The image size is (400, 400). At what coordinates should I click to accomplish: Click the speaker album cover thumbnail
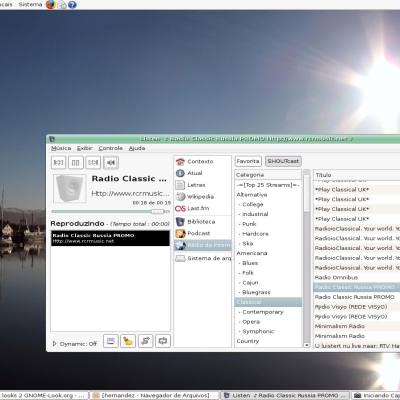click(69, 188)
